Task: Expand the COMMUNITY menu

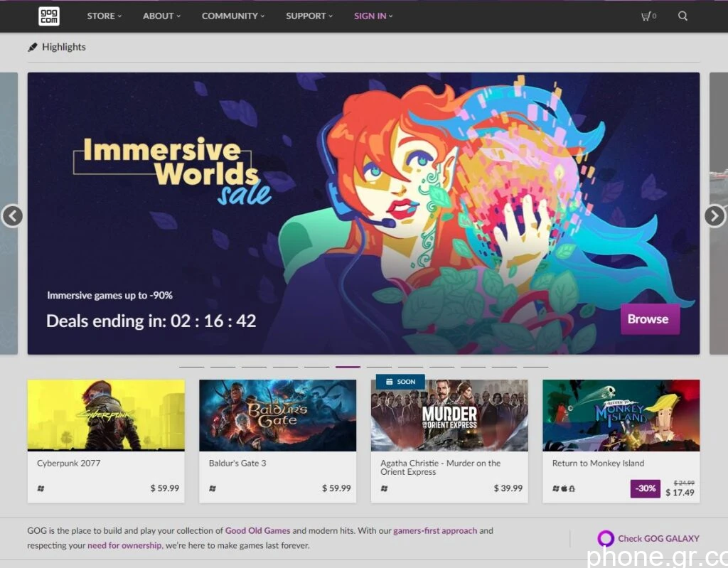Action: click(x=233, y=16)
